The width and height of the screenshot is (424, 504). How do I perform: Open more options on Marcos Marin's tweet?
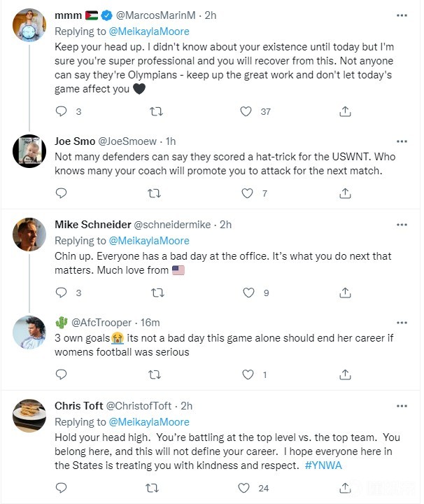click(x=402, y=14)
